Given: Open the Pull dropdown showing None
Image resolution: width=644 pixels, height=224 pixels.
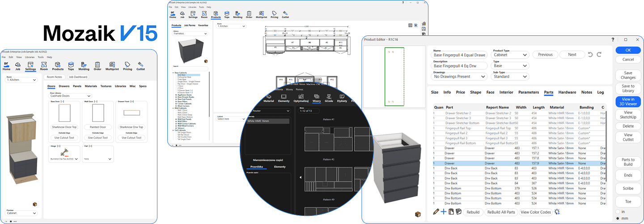Looking at the screenshot, I should click(97, 159).
